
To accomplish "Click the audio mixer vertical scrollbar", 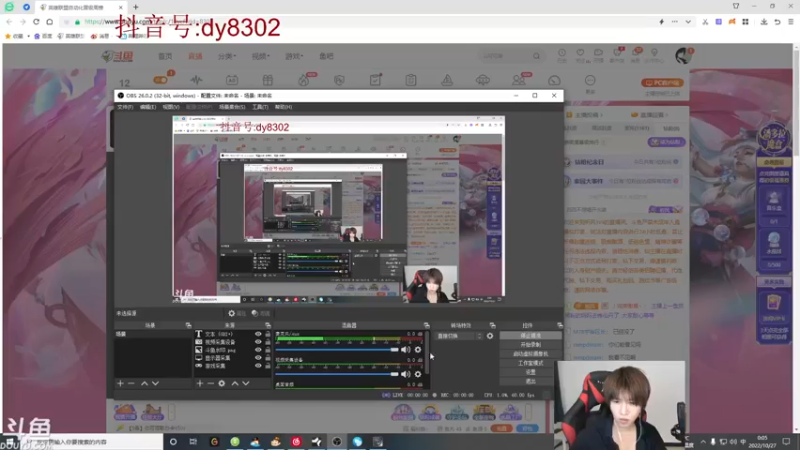I will [x=427, y=352].
